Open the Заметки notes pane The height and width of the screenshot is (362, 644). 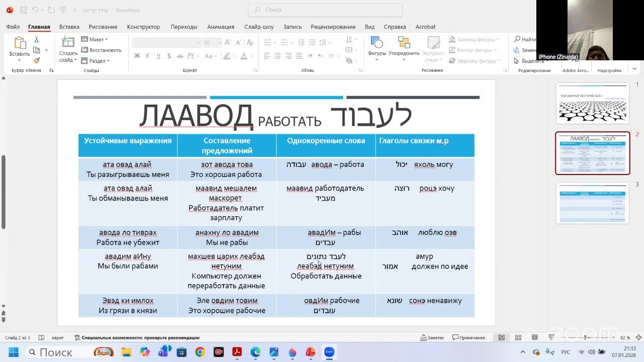point(432,337)
